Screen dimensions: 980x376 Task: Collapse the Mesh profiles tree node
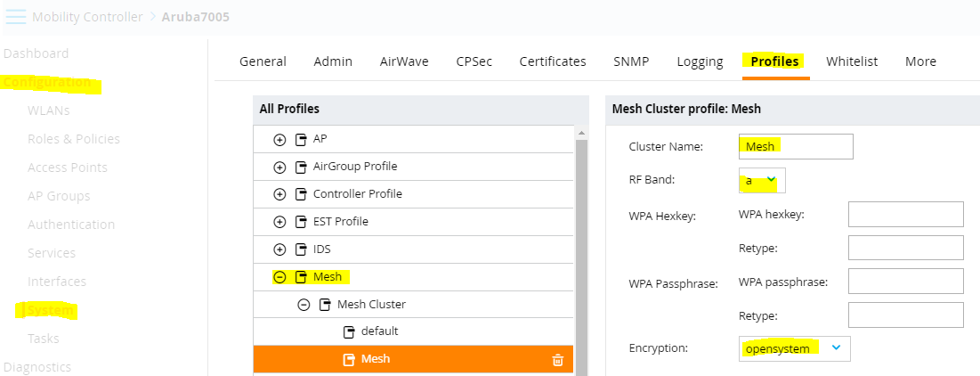(x=279, y=277)
